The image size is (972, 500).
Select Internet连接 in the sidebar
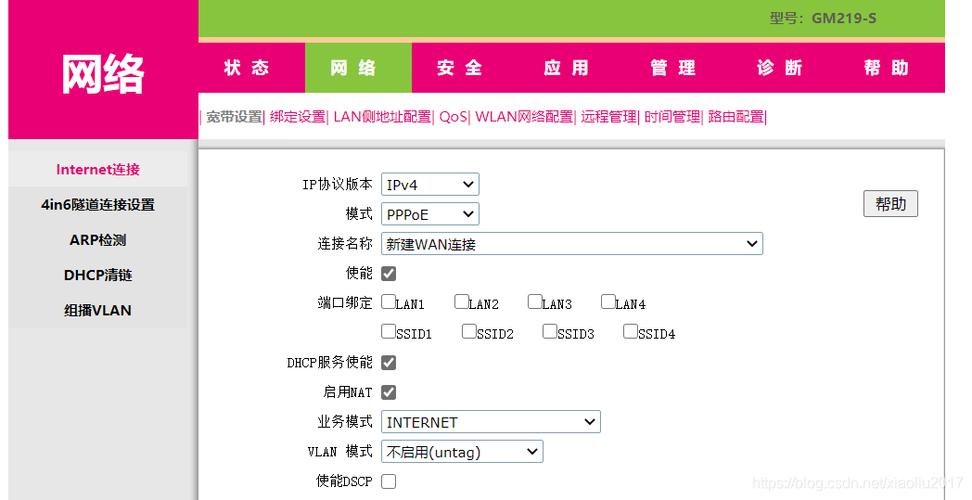point(98,169)
